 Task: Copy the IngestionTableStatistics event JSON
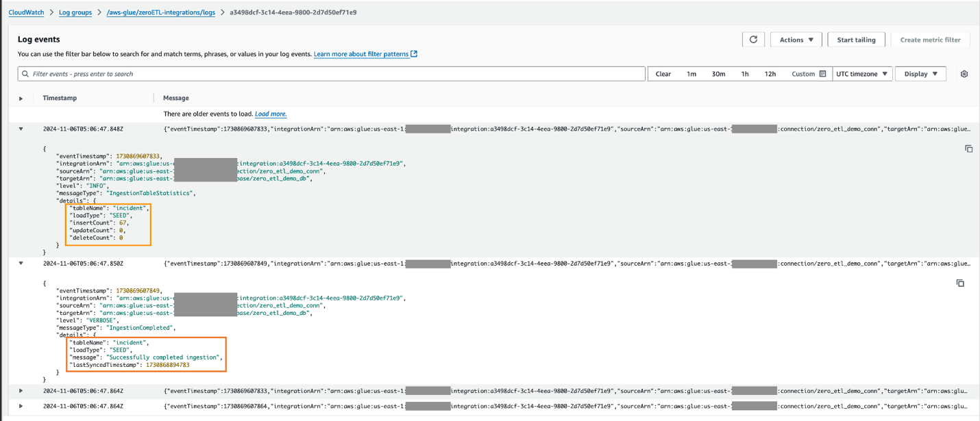968,149
